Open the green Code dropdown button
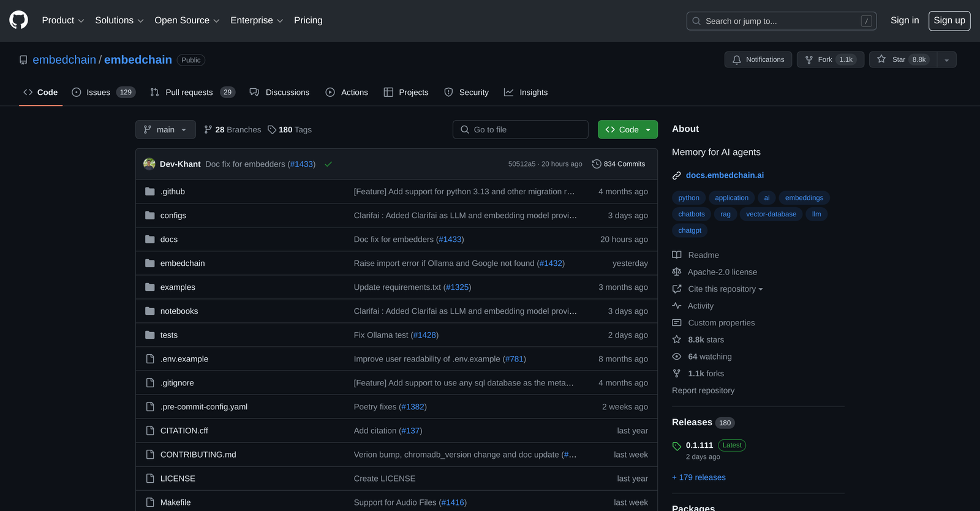Image resolution: width=980 pixels, height=511 pixels. (628, 129)
